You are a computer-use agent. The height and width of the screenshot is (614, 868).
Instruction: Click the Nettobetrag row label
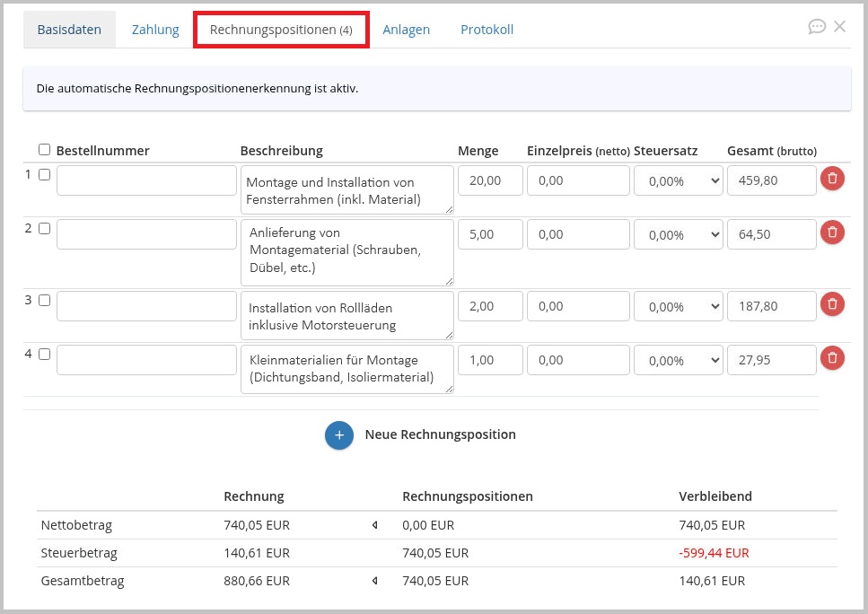pos(76,525)
